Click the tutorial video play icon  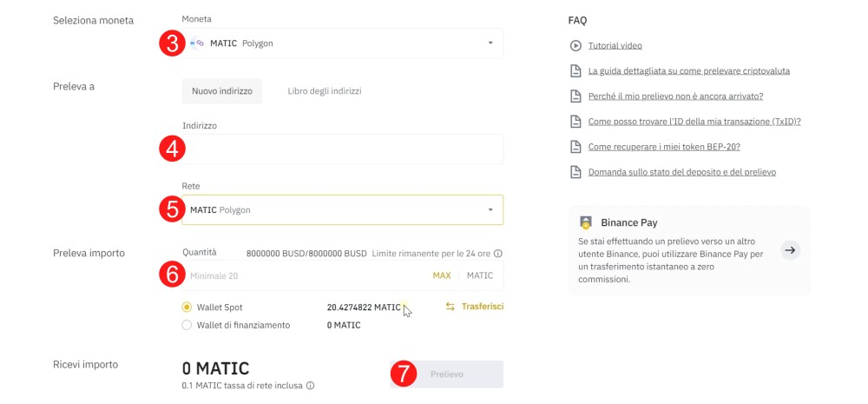(575, 45)
